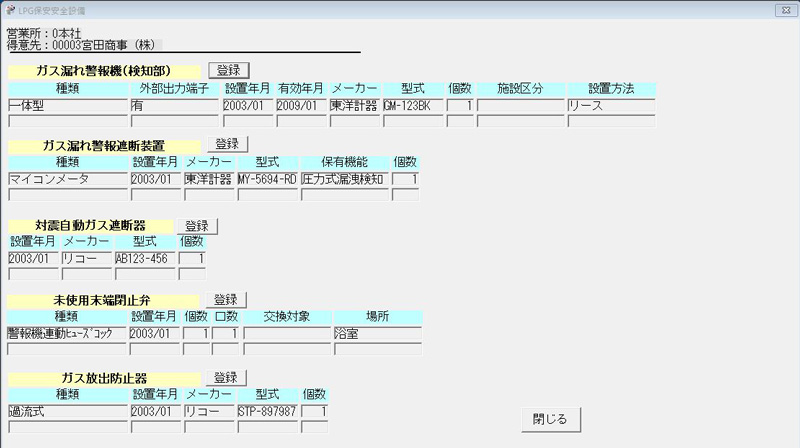Select the GM-123BK model field
This screenshot has height=448, width=800.
[412, 105]
